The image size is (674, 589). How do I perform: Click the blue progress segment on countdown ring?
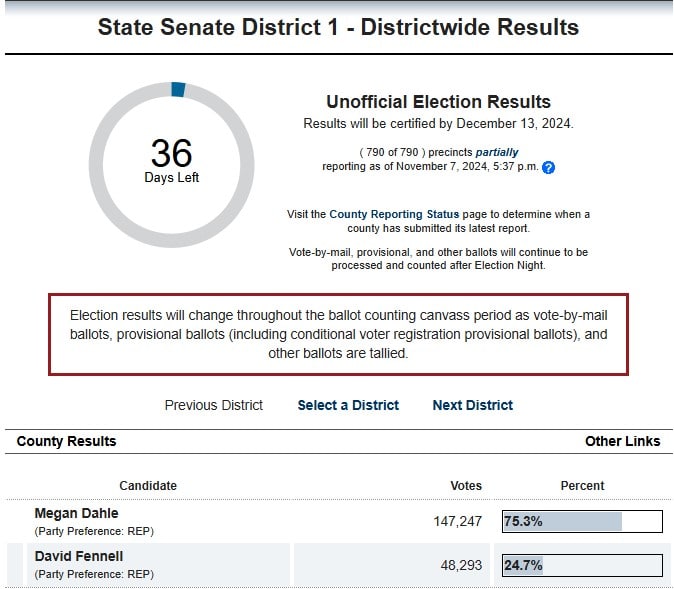178,89
